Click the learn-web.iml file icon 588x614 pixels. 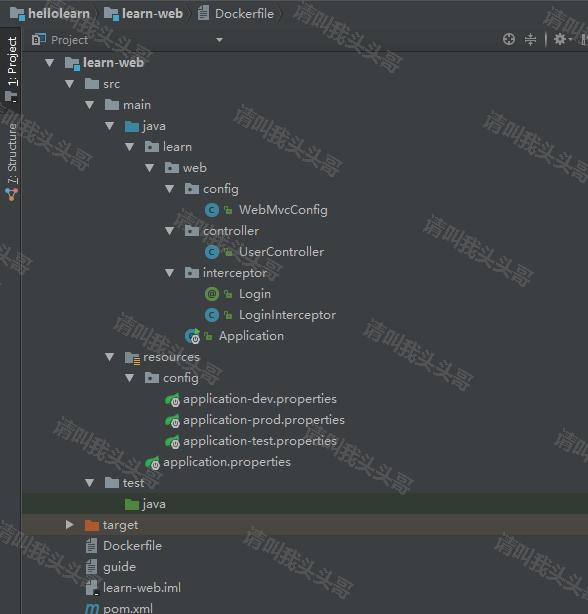(92, 588)
